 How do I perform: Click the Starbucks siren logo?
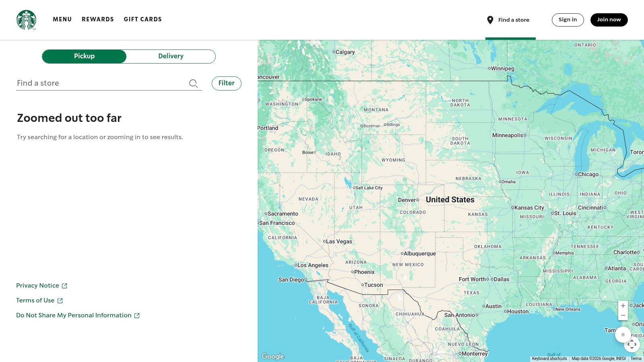pyautogui.click(x=26, y=20)
